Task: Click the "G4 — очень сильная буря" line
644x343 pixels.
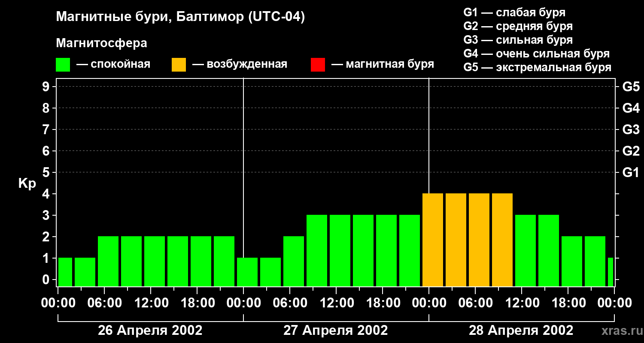Action: tap(537, 54)
